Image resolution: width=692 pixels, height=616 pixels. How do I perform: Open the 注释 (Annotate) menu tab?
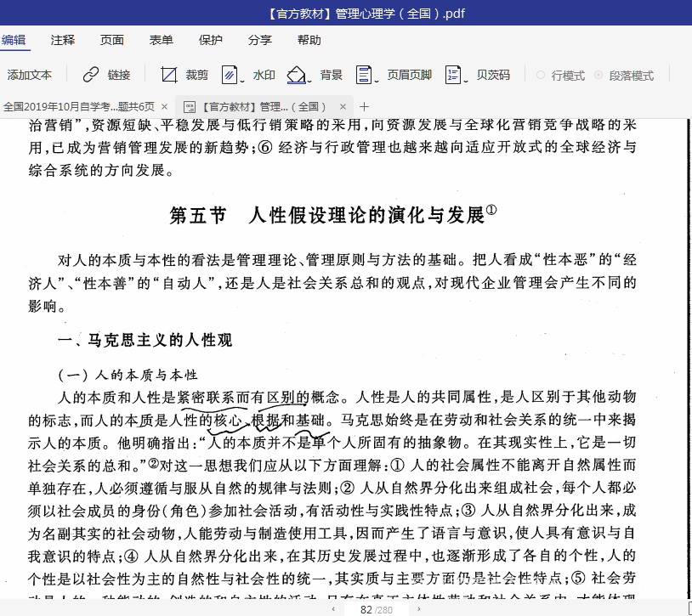(x=63, y=40)
